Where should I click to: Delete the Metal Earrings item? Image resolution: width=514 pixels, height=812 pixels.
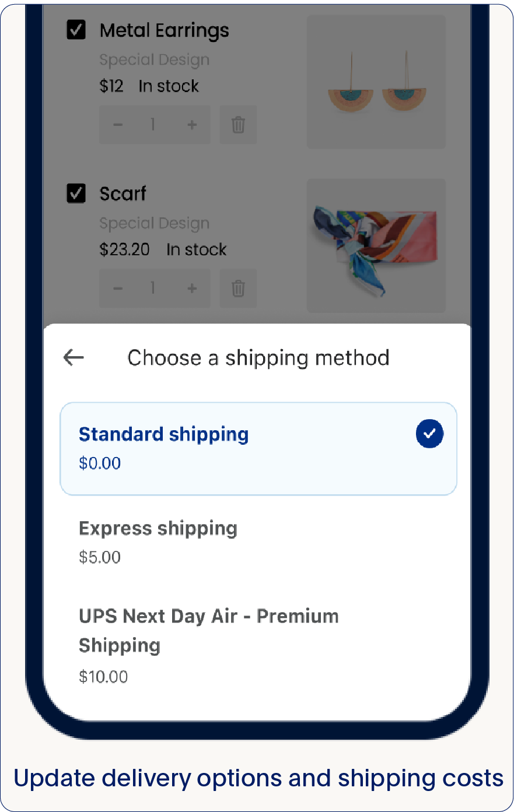[x=238, y=125]
